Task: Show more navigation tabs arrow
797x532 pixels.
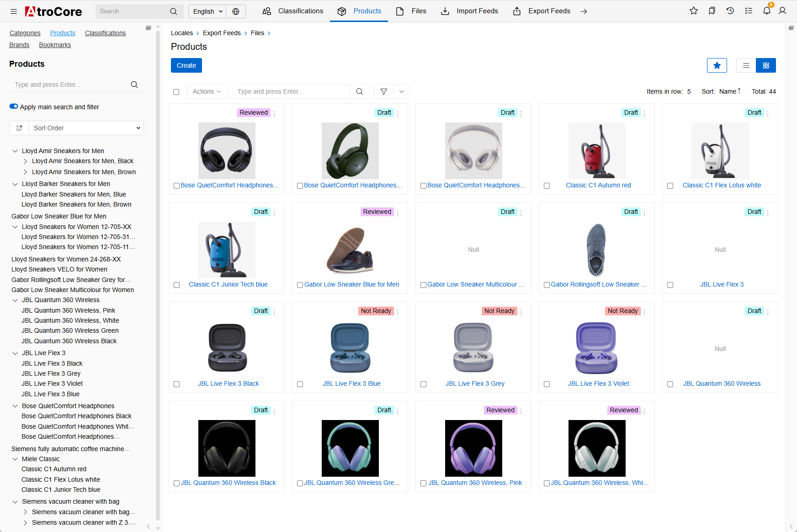Action: pyautogui.click(x=584, y=11)
